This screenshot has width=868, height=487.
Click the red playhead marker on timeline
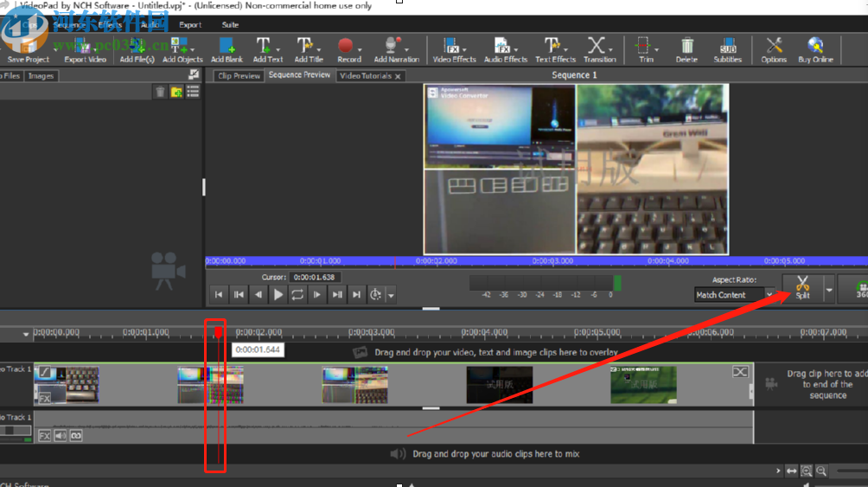tap(218, 331)
